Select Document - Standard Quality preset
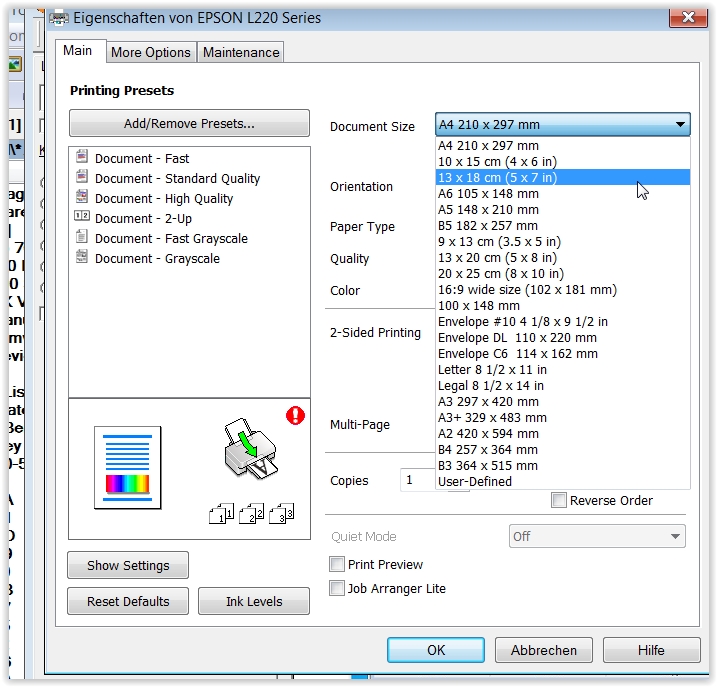 click(x=177, y=178)
